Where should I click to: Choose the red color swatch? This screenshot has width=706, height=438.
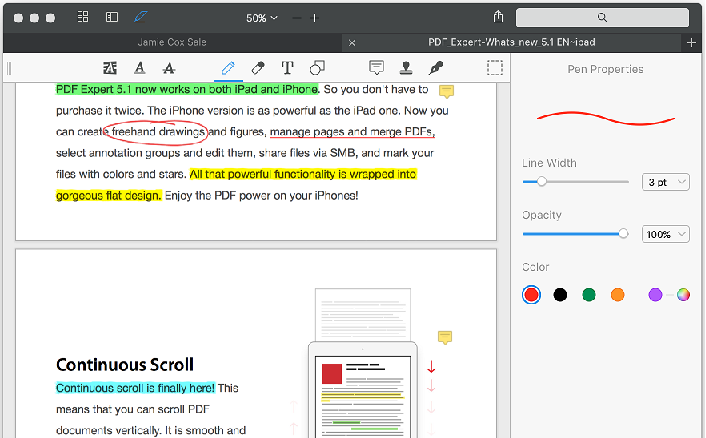coord(531,295)
